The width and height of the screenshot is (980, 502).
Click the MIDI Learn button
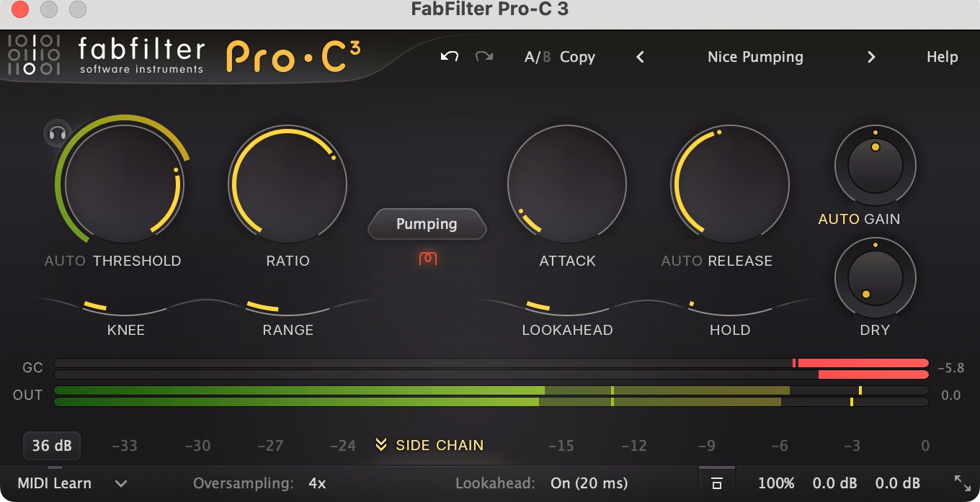[x=55, y=483]
